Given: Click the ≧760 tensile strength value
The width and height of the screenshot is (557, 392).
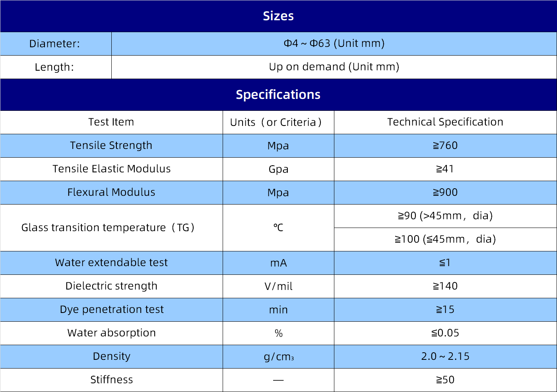Looking at the screenshot, I should (x=445, y=145).
